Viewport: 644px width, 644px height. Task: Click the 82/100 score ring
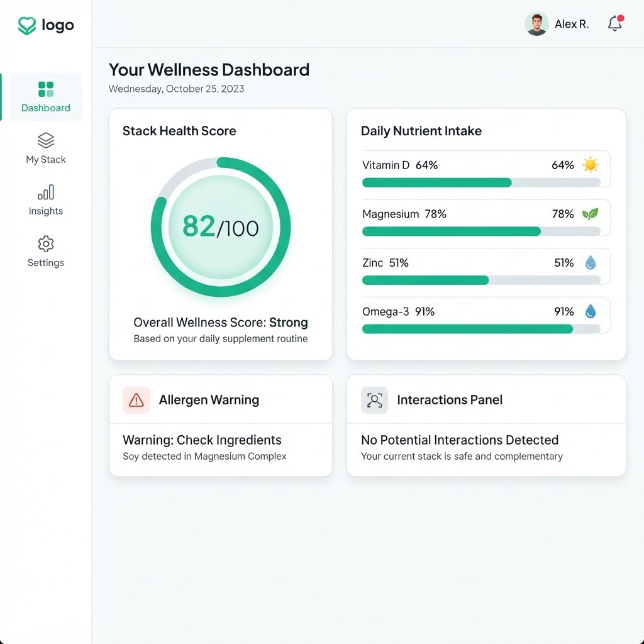click(x=221, y=226)
